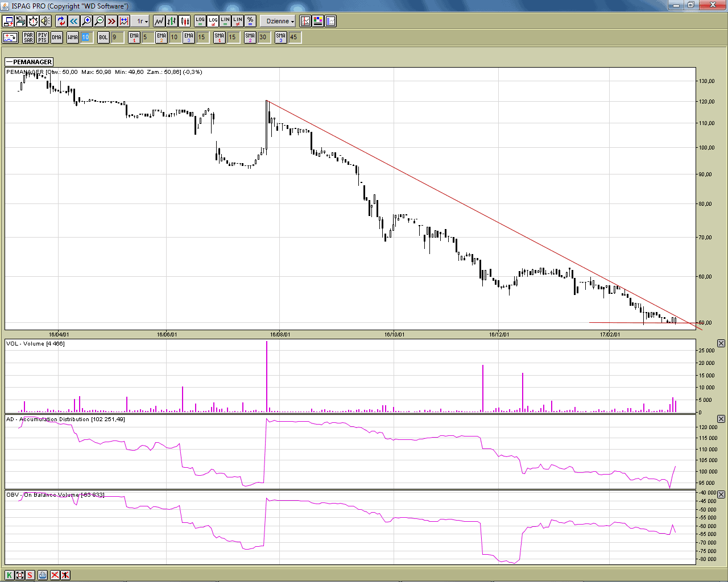The height and width of the screenshot is (582, 728).
Task: Toggle the Parabolic SAR indicator
Action: coord(28,38)
